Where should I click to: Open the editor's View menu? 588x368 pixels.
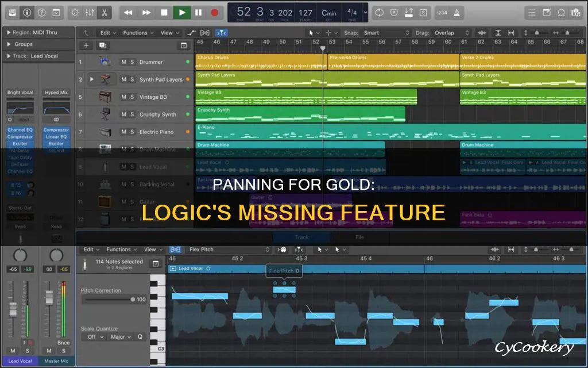[x=153, y=250]
